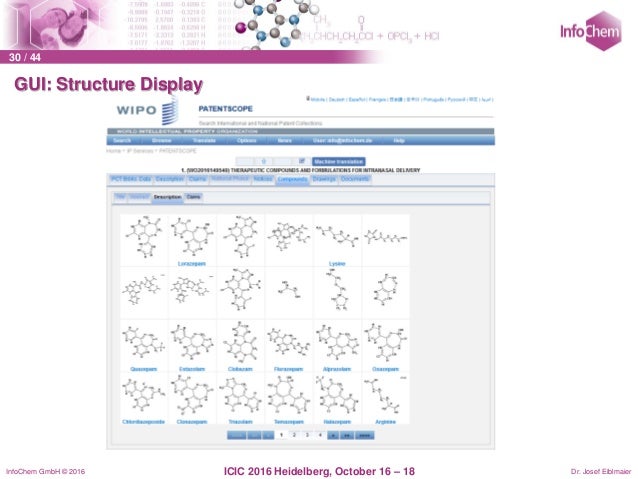Image resolution: width=638 pixels, height=479 pixels.
Task: Select the Compounds tab
Action: pos(293,179)
